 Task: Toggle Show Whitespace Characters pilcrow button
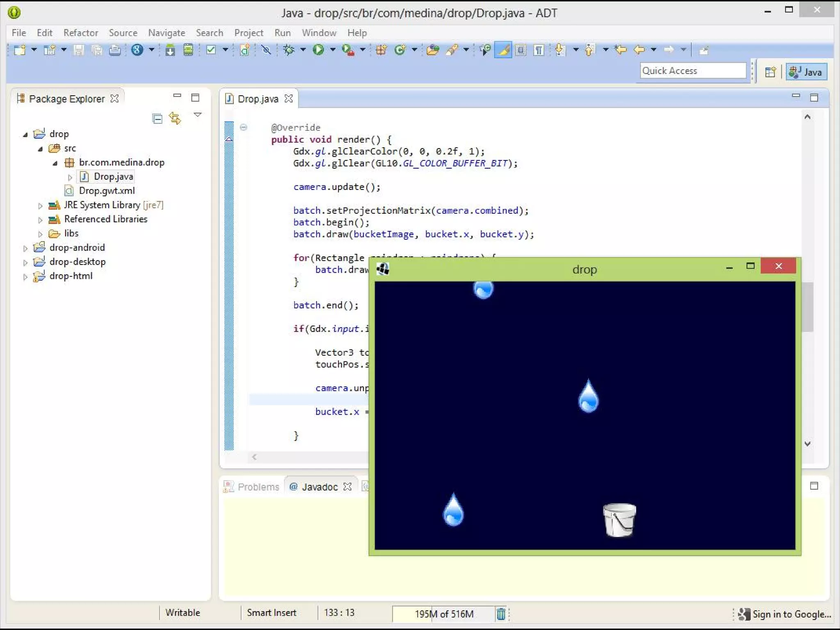click(539, 50)
